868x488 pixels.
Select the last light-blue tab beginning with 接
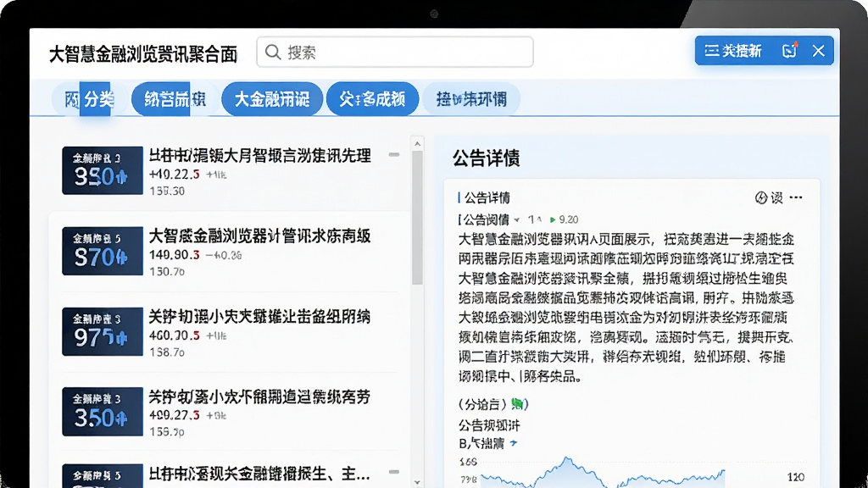coord(471,99)
